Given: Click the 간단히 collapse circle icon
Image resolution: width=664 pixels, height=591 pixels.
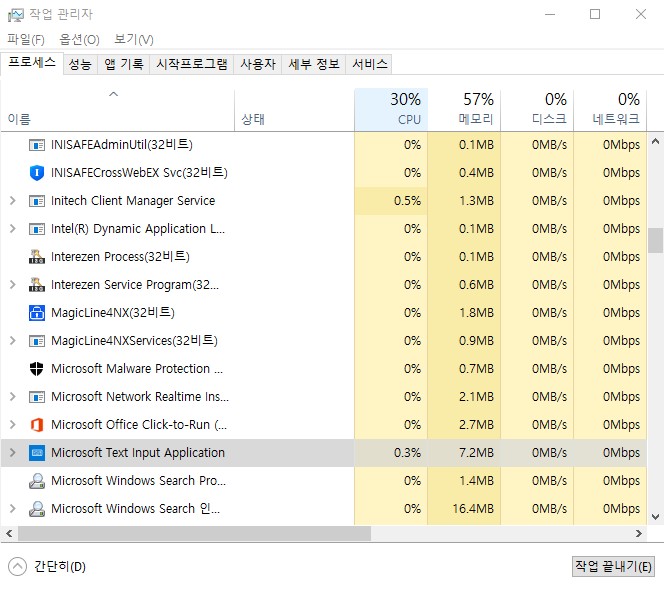Looking at the screenshot, I should click(x=17, y=566).
